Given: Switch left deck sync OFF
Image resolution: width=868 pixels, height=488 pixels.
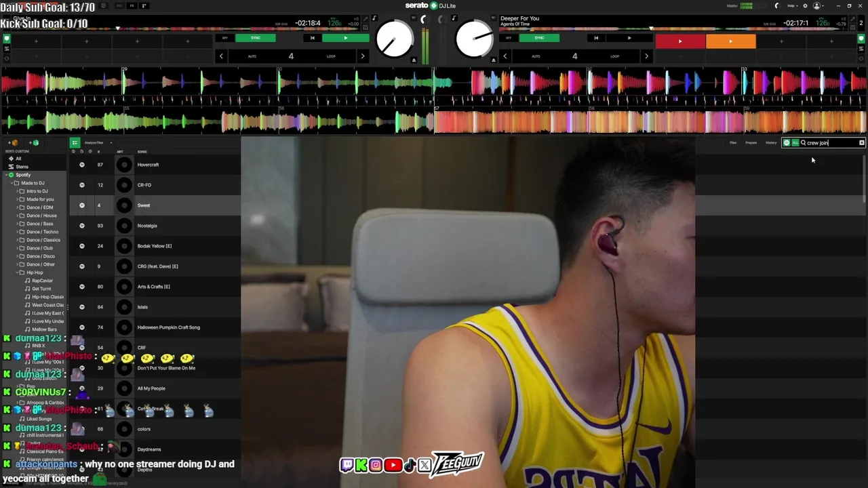Looking at the screenshot, I should point(225,38).
